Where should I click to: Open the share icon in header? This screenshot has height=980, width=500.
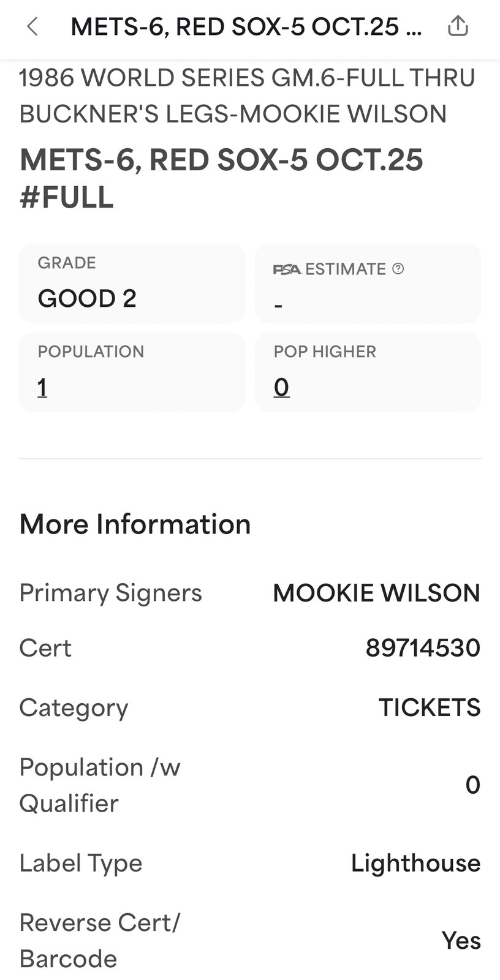click(x=458, y=26)
